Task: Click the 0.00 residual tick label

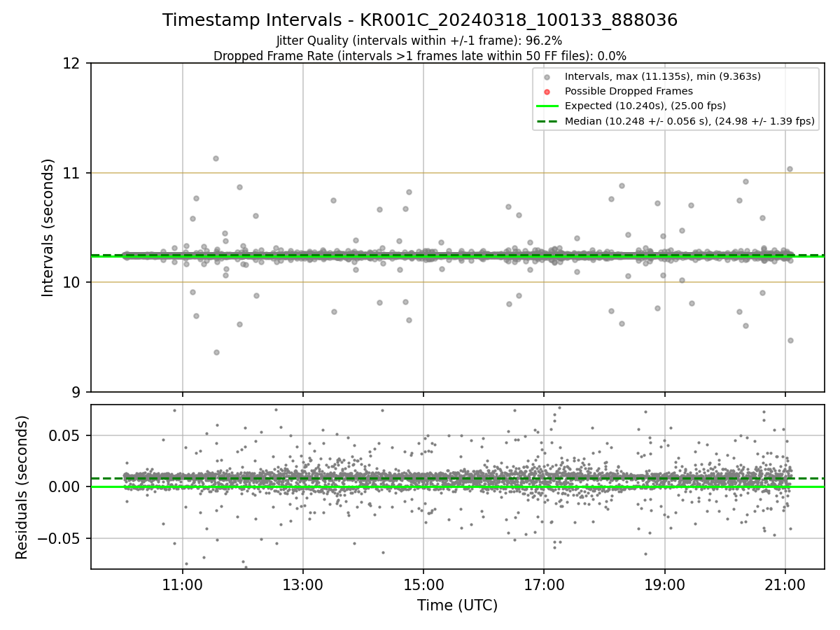Action: point(64,486)
